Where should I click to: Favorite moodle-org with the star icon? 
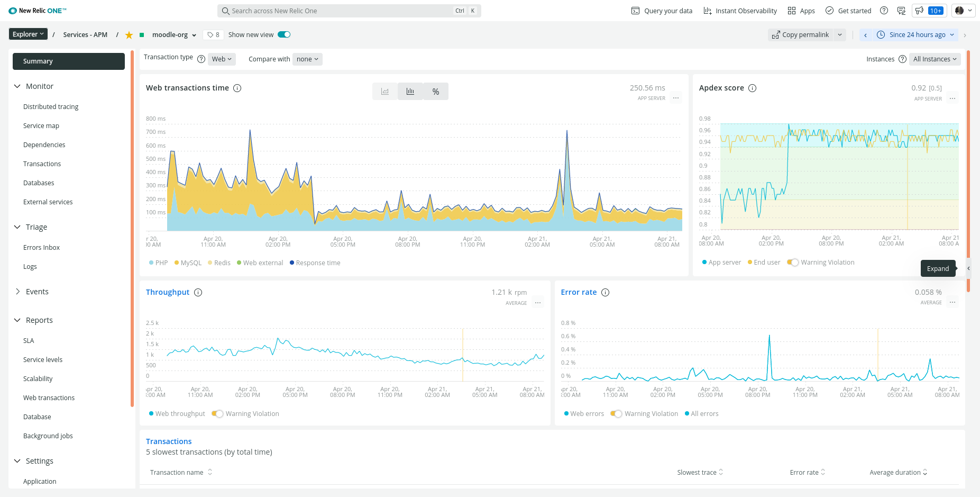click(x=129, y=35)
